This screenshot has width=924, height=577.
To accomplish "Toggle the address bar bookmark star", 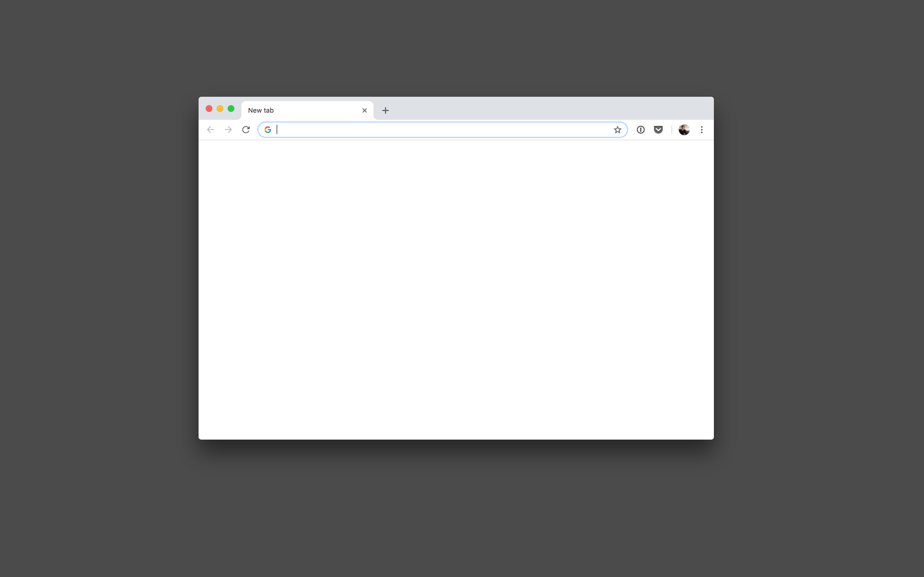I will pos(617,130).
